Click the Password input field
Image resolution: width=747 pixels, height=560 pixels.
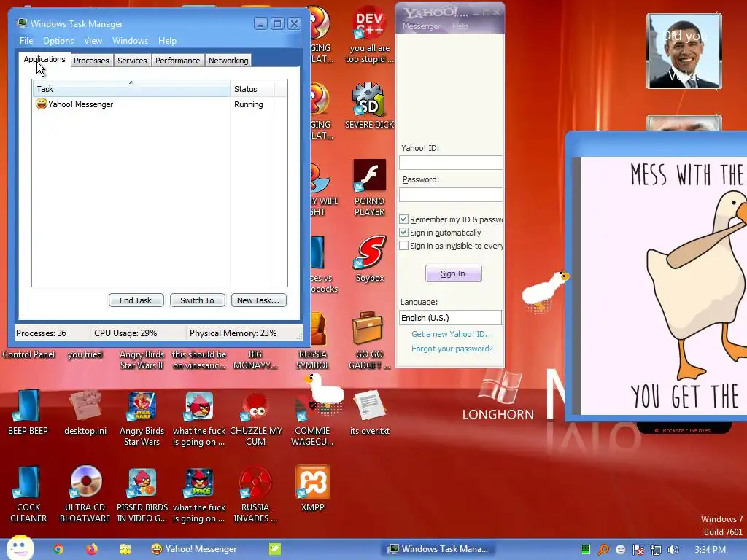tap(451, 194)
